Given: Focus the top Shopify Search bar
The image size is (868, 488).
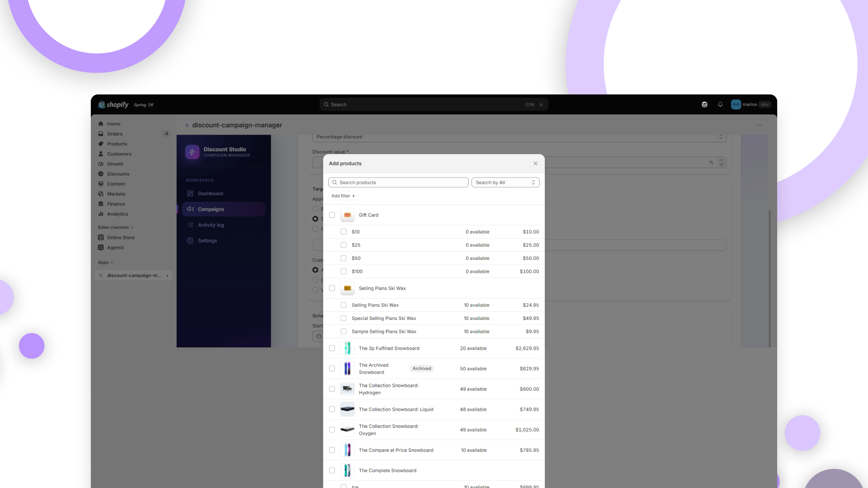Looking at the screenshot, I should tap(434, 104).
